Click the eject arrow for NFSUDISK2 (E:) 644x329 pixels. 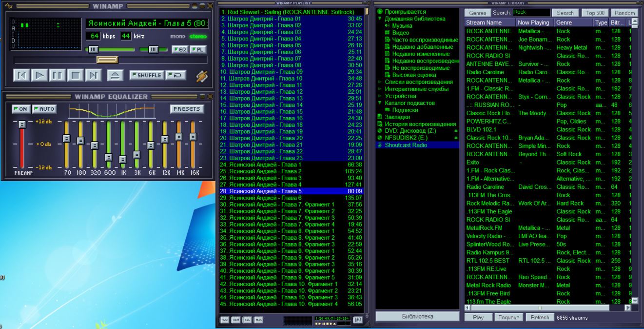tap(456, 138)
